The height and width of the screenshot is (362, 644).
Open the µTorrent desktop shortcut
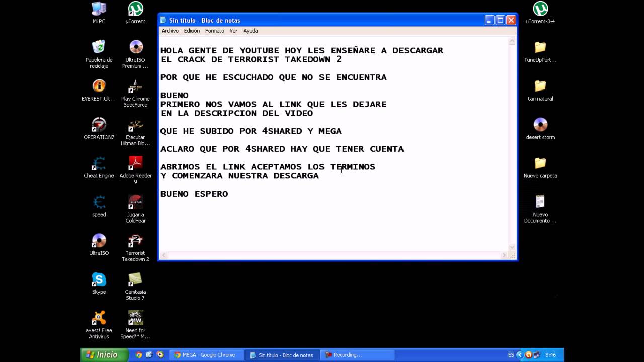pos(135,12)
